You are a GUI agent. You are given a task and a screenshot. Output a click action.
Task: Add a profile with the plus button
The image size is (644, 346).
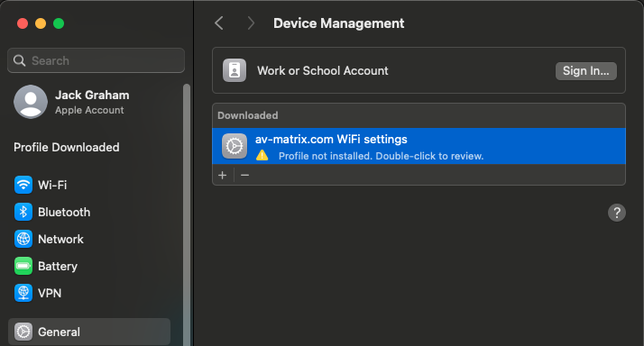click(223, 176)
